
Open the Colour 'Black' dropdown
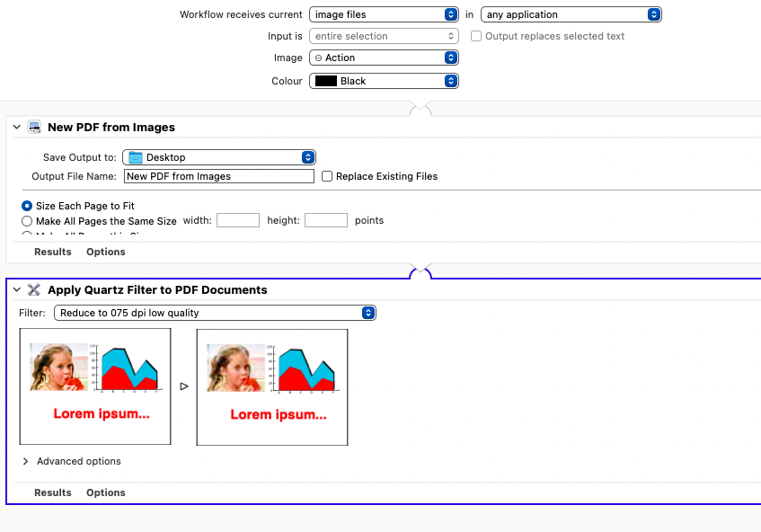(384, 81)
